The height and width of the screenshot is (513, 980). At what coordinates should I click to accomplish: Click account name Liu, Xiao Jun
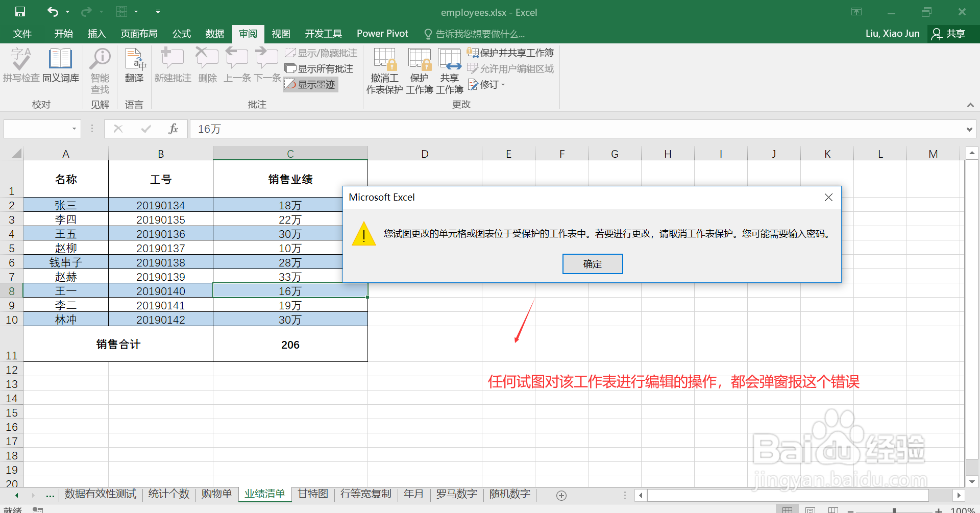[893, 34]
